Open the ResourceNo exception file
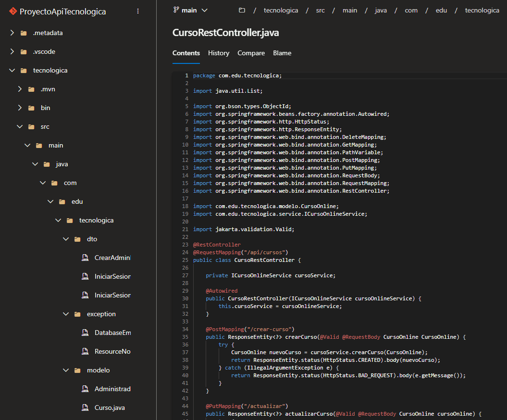This screenshot has width=507, height=420. coord(112,351)
